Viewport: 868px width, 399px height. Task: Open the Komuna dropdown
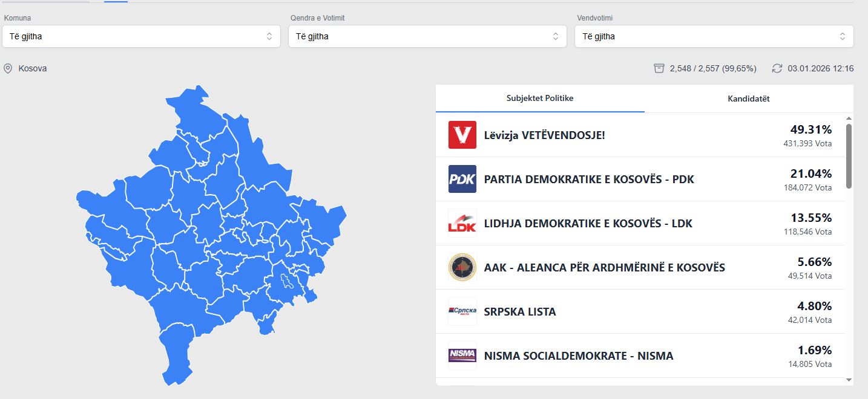(141, 36)
